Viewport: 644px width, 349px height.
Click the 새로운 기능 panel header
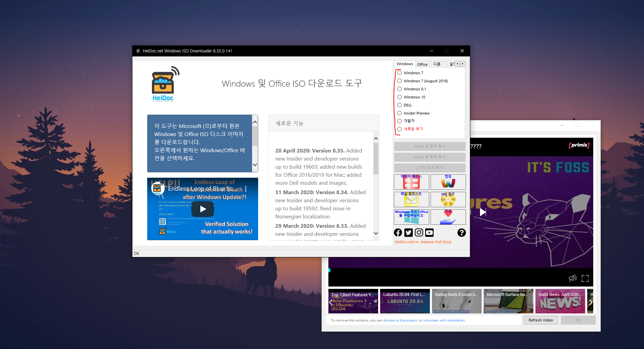[x=324, y=123]
